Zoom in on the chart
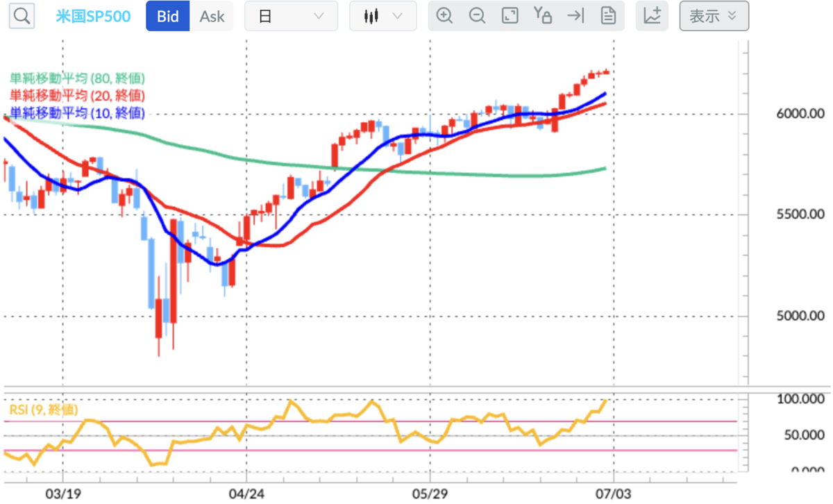Screen dimensions: 833x504 point(444,16)
